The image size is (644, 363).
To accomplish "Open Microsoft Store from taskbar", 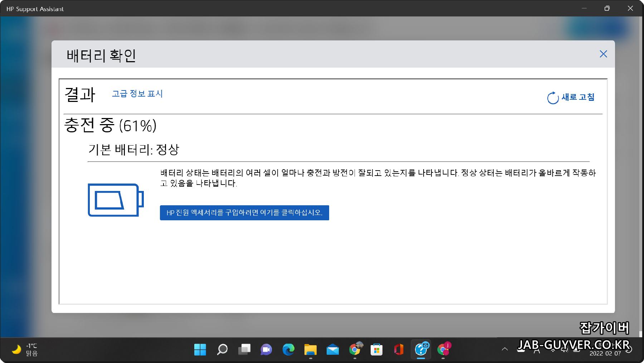I will click(x=377, y=349).
